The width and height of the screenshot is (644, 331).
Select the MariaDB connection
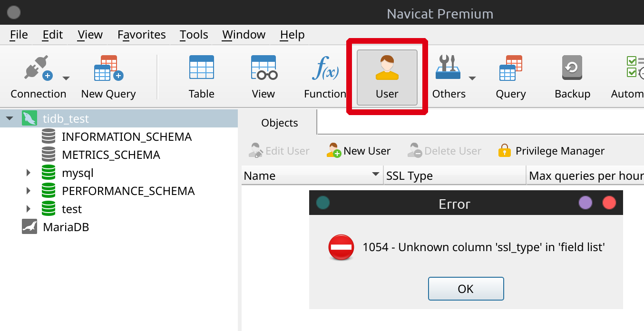pyautogui.click(x=66, y=227)
